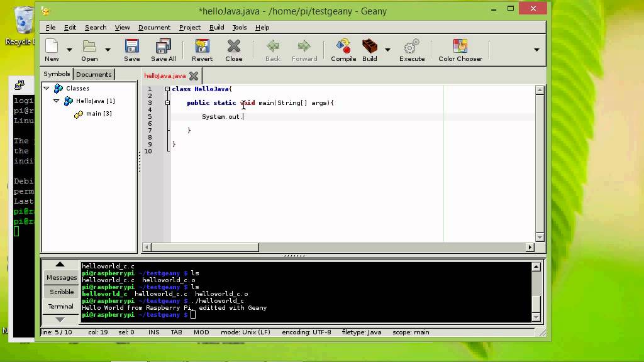Click the Geany application icon in title bar
The image size is (644, 362).
click(45, 11)
